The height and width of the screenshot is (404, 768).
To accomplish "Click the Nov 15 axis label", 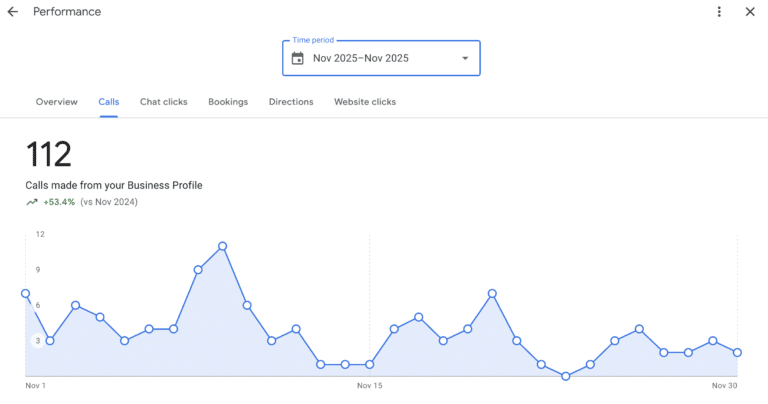I will point(369,386).
